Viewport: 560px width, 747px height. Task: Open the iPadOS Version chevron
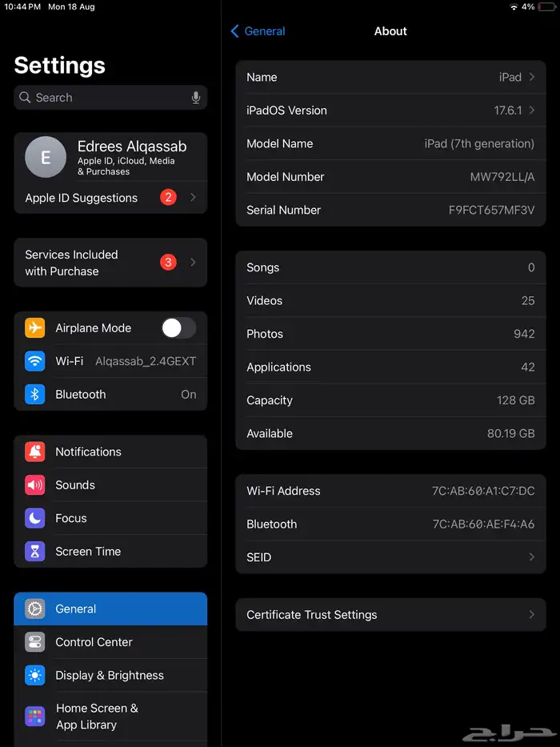coord(531,110)
